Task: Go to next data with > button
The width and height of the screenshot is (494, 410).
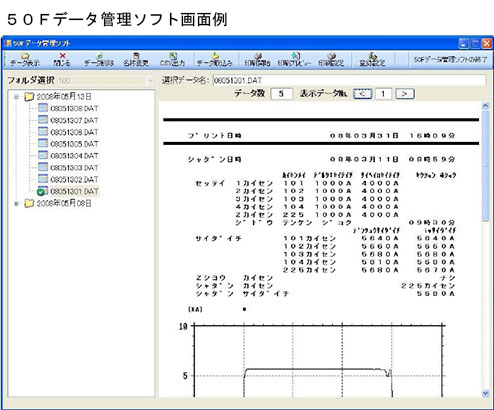Action: (x=405, y=94)
